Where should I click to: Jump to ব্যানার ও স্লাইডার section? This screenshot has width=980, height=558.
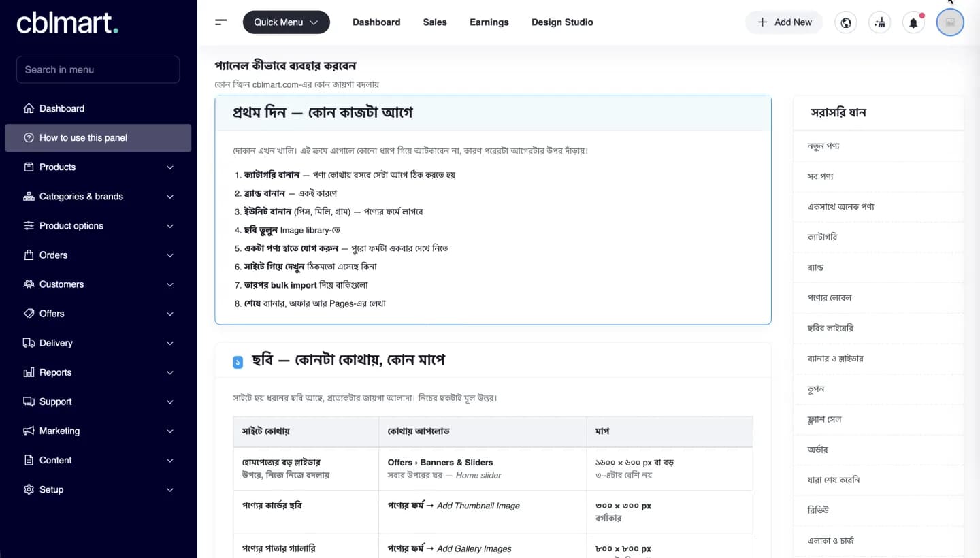(878, 358)
